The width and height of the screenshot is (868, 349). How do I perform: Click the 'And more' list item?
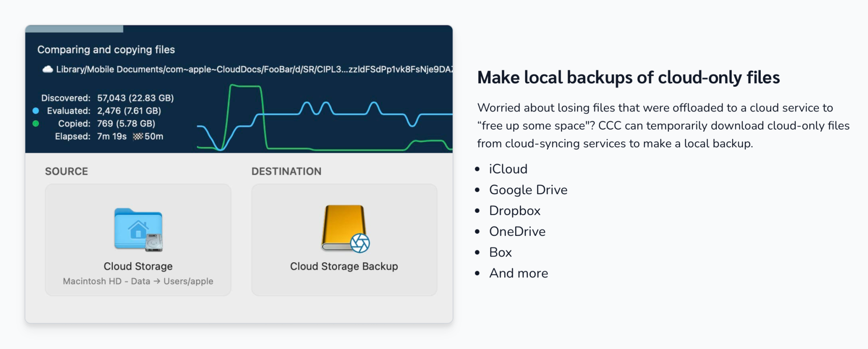pyautogui.click(x=519, y=273)
